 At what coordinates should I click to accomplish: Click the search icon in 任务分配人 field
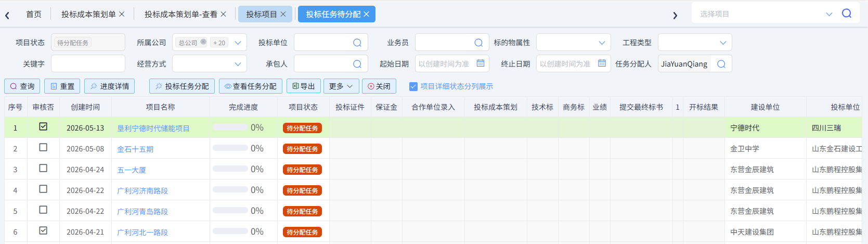[x=721, y=64]
